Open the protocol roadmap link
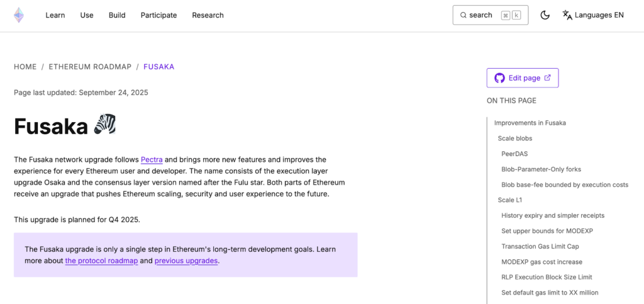 (x=101, y=261)
